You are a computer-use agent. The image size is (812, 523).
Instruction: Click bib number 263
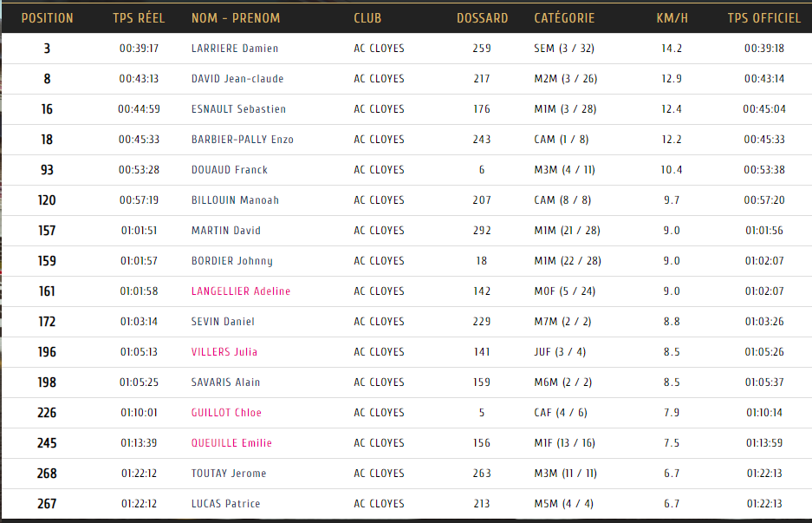pyautogui.click(x=482, y=474)
